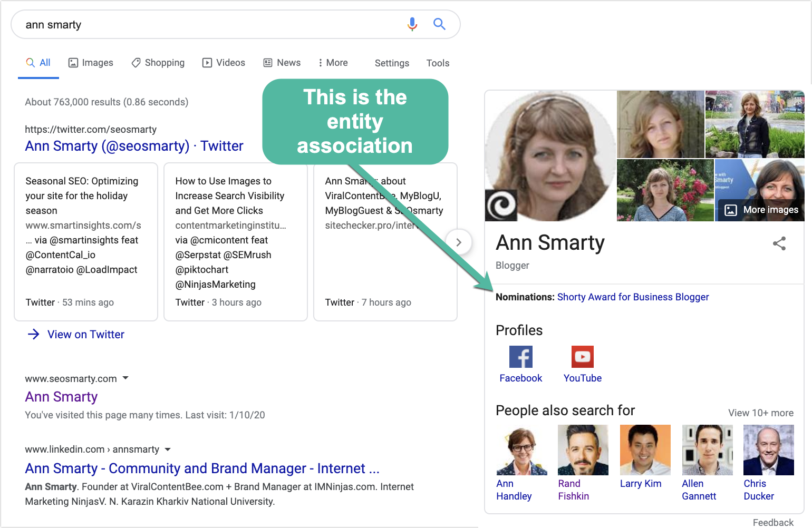
Task: Expand the dropdown arrow next to www.seosmarty.com
Action: coord(125,378)
